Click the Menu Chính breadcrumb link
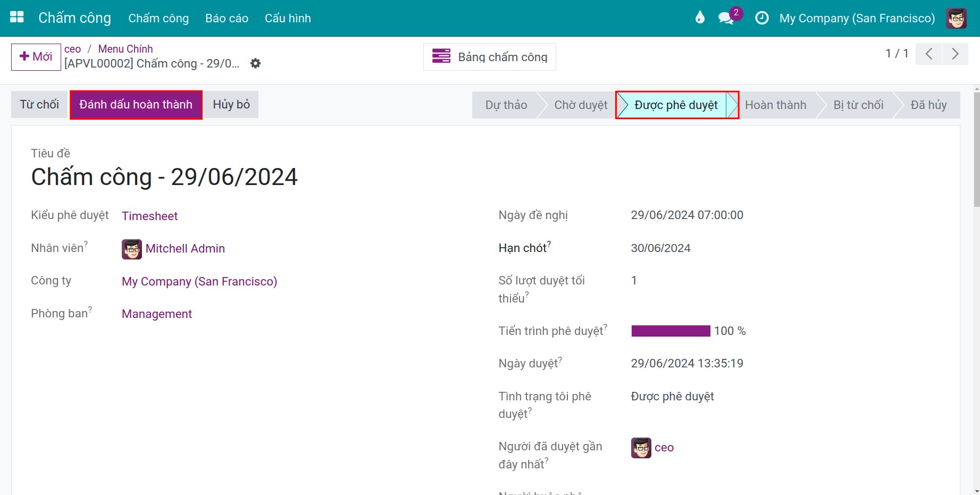 pos(125,49)
